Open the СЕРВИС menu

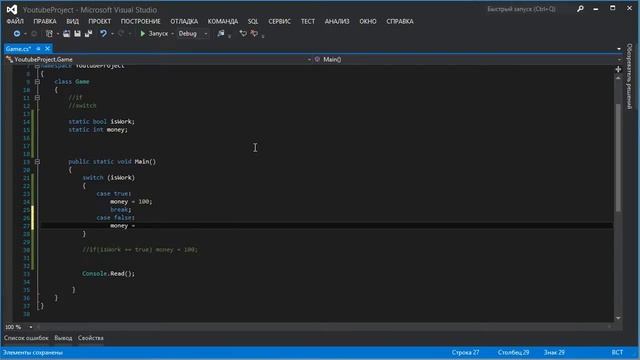click(280, 21)
